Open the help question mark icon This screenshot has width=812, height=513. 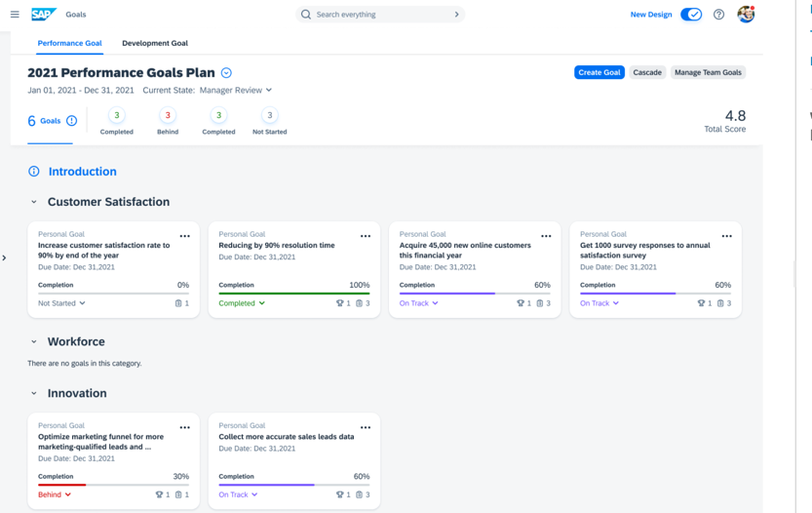click(718, 15)
